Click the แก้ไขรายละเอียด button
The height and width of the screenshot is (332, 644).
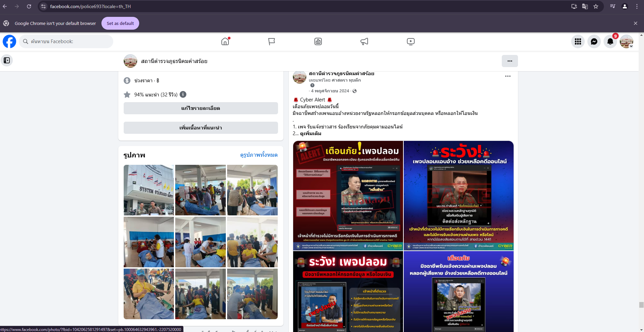[x=201, y=108]
